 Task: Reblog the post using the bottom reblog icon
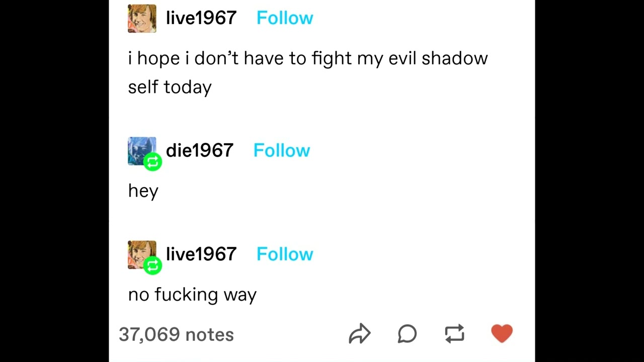coord(454,334)
